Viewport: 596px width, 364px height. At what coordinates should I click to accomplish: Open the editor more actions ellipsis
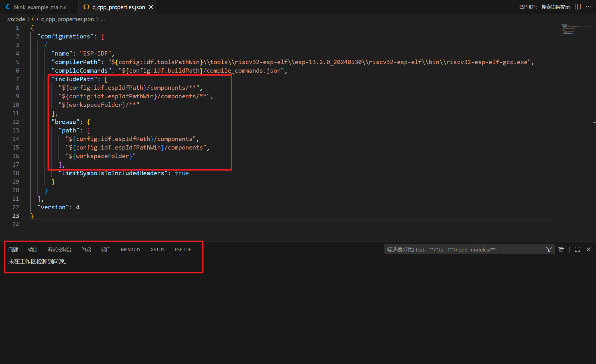[x=589, y=7]
